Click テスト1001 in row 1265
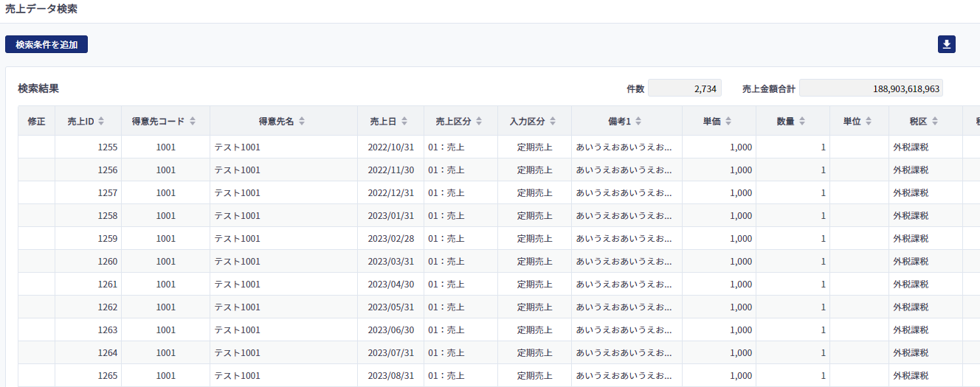Viewport: 980px width, 387px height. point(238,376)
